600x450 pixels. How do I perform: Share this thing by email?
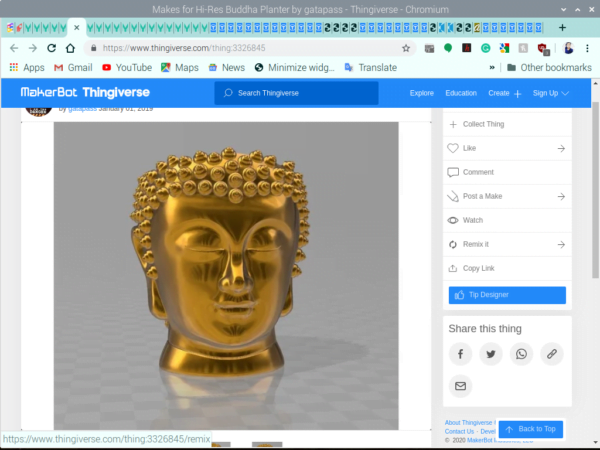(x=460, y=385)
